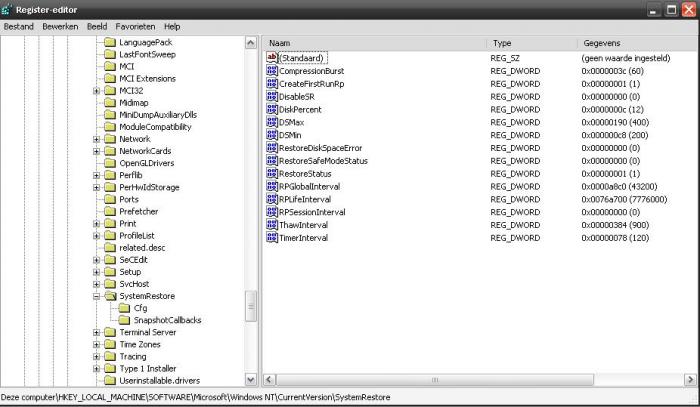Select the DiskPercent value icon

tap(271, 109)
